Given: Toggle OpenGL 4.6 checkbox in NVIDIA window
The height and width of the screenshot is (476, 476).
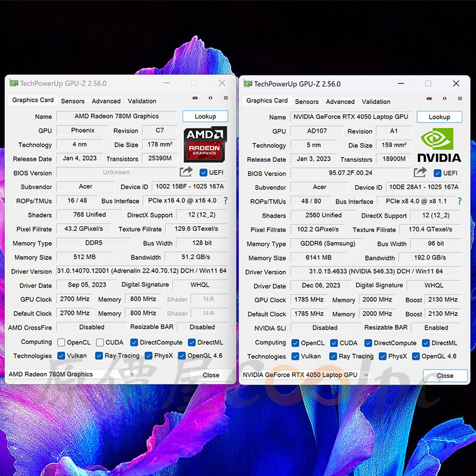Looking at the screenshot, I should pos(415,356).
